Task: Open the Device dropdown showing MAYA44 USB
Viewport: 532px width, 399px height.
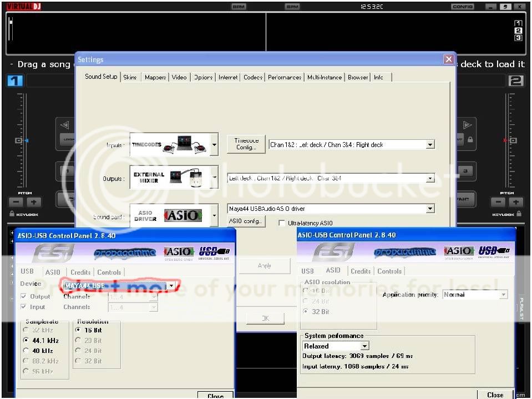Action: pyautogui.click(x=171, y=286)
